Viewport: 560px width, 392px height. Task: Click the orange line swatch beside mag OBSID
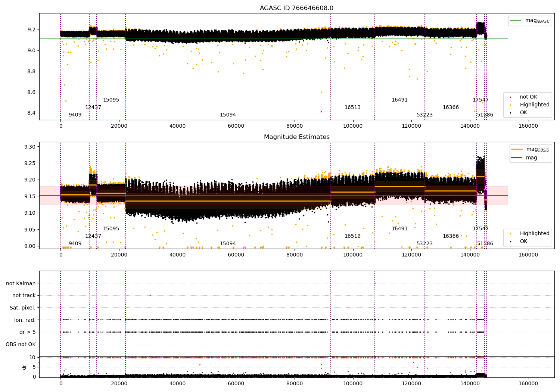[517, 149]
